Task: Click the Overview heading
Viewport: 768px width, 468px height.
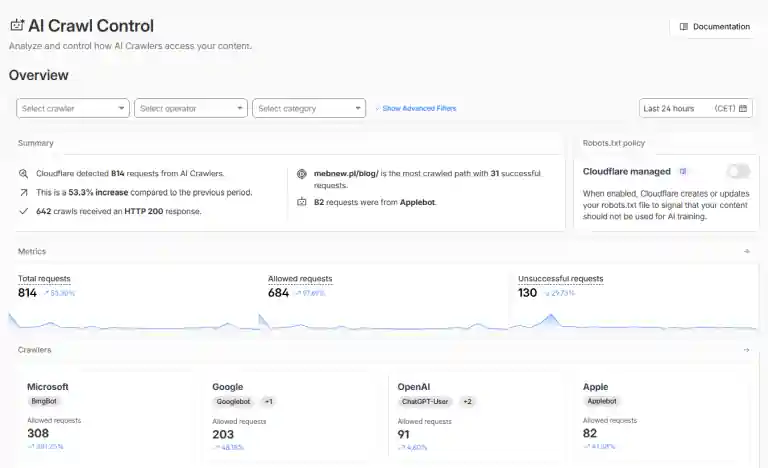Action: 39,75
